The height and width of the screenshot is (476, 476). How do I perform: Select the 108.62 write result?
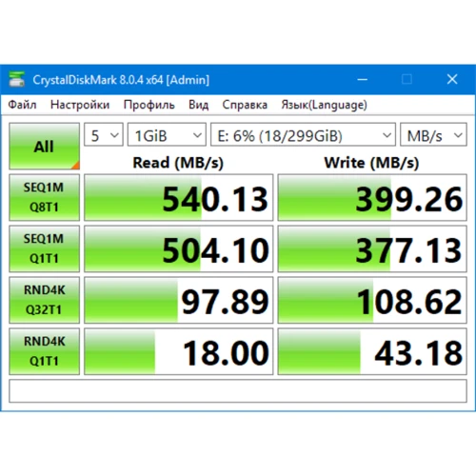(x=372, y=300)
